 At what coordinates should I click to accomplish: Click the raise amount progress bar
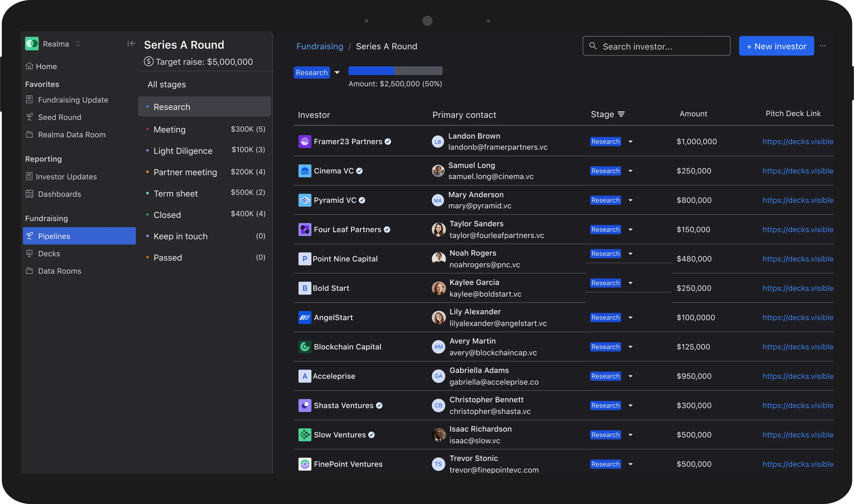[x=395, y=71]
